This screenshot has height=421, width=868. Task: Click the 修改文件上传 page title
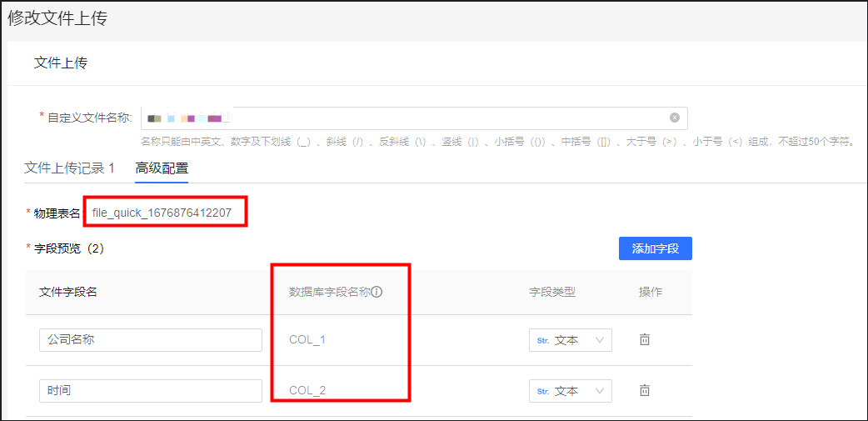point(57,18)
